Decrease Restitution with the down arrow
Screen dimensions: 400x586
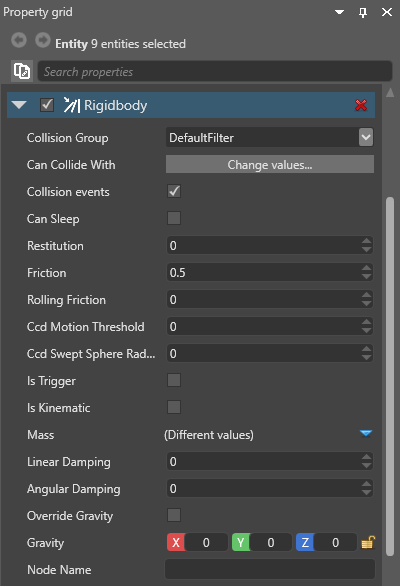tap(367, 250)
